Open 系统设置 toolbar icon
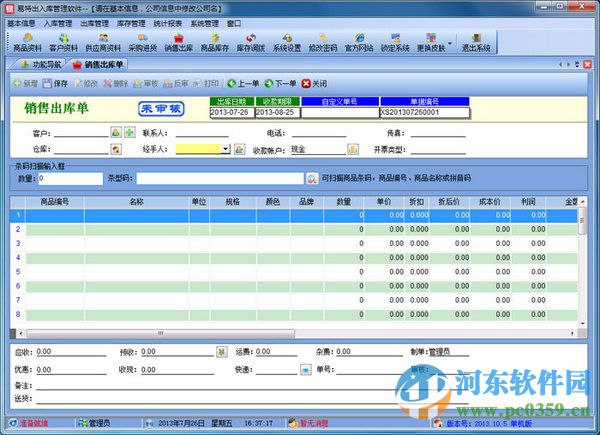This screenshot has width=600, height=435. pyautogui.click(x=287, y=42)
